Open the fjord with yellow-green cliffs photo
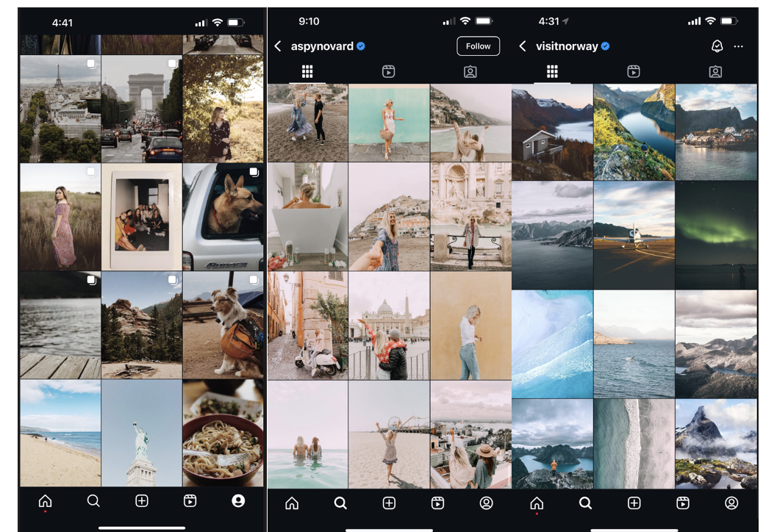This screenshot has height=532, width=763. click(x=634, y=132)
